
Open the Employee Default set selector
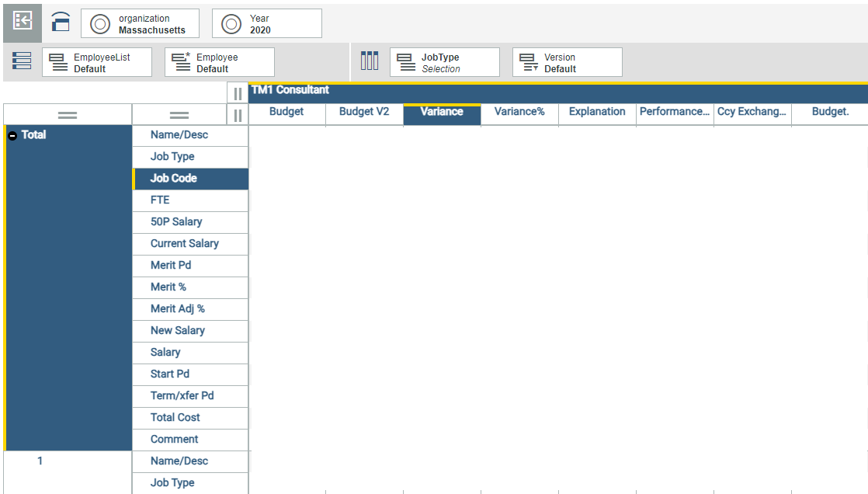(x=220, y=63)
